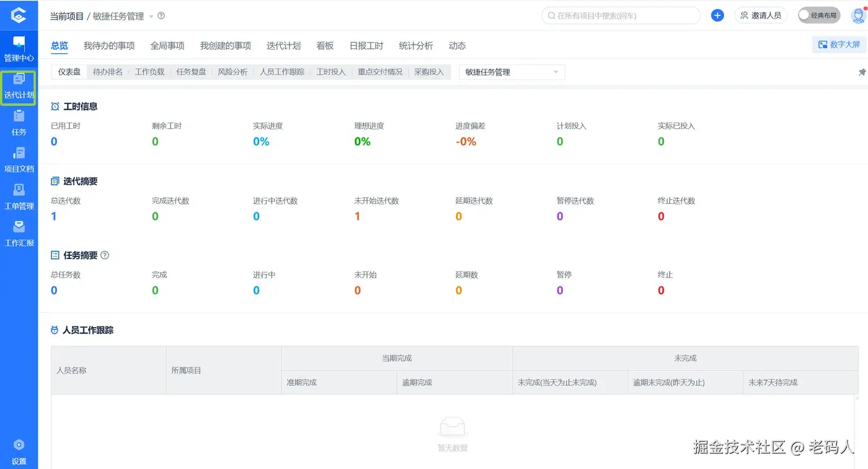Image resolution: width=868 pixels, height=469 pixels.
Task: Click the 工时信息 clock icon
Action: (x=55, y=107)
